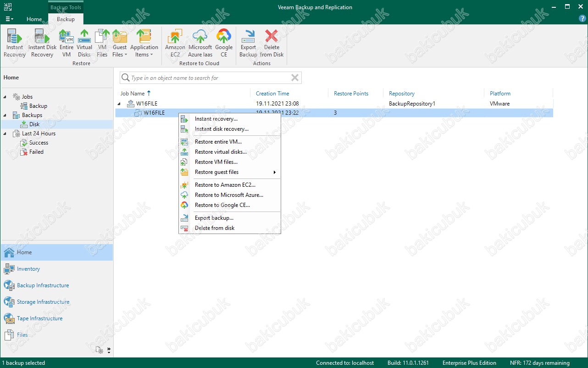This screenshot has width=588, height=368.
Task: Open the main application menu button
Action: (x=9, y=19)
